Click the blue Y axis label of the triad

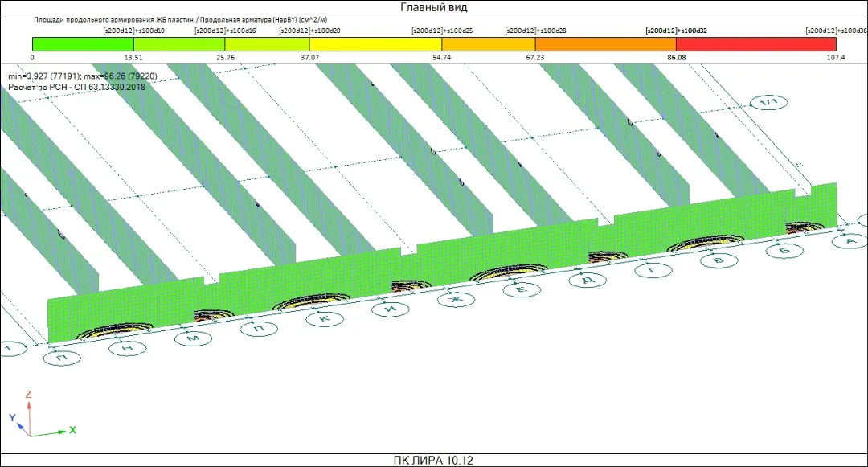[12, 418]
